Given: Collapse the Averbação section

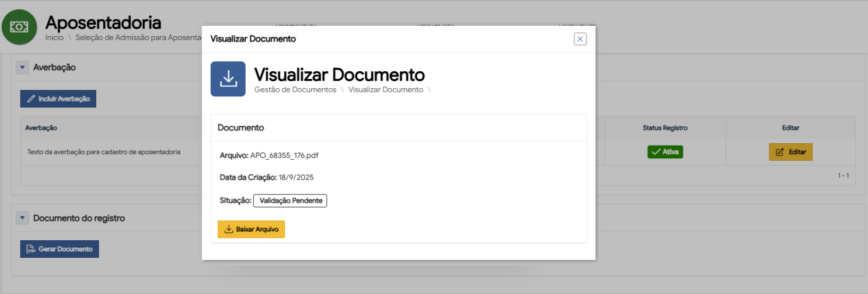Looking at the screenshot, I should 23,68.
